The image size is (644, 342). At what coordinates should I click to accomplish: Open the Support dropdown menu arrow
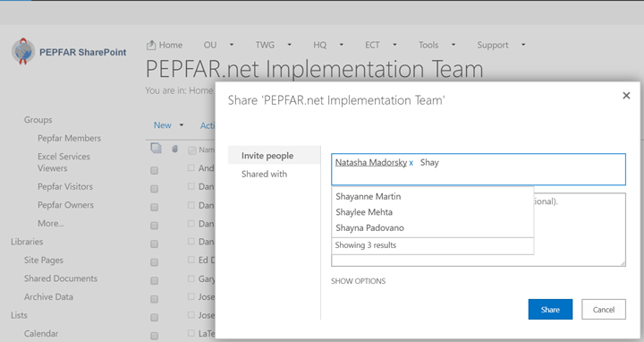click(523, 45)
